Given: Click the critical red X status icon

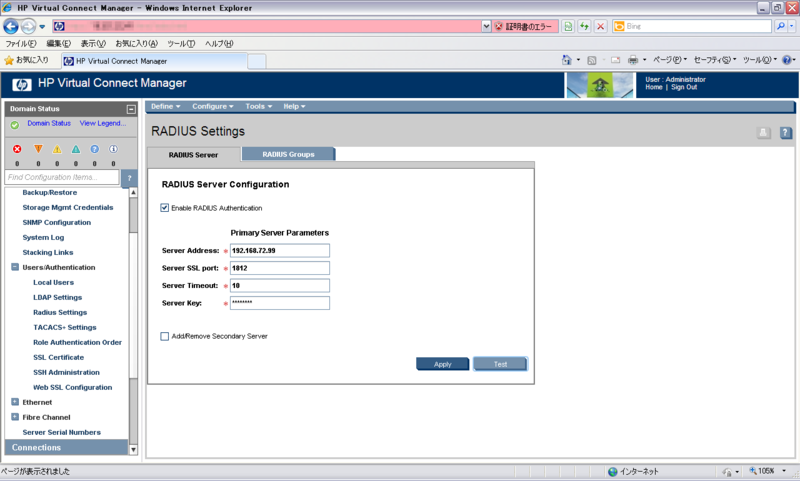Looking at the screenshot, I should click(17, 149).
